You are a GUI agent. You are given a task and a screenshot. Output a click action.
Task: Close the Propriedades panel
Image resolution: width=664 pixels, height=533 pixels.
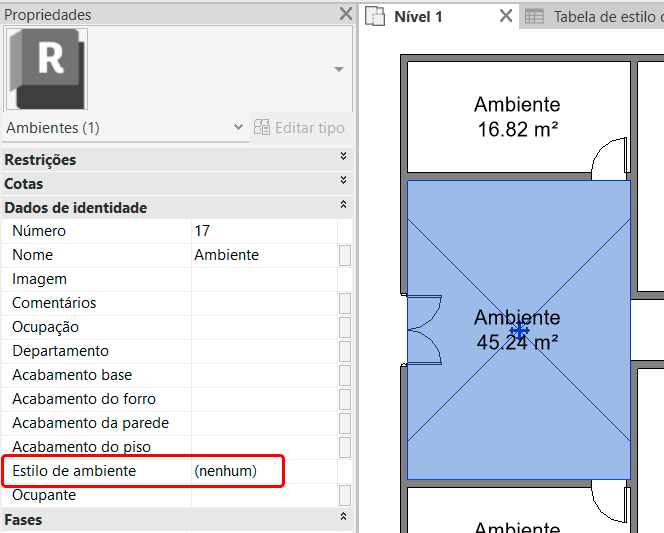click(345, 14)
